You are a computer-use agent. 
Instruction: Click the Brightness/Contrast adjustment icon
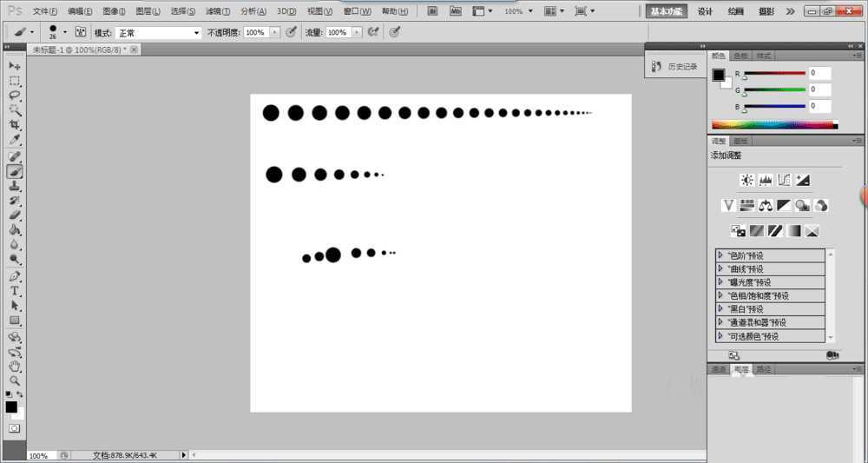pos(746,180)
